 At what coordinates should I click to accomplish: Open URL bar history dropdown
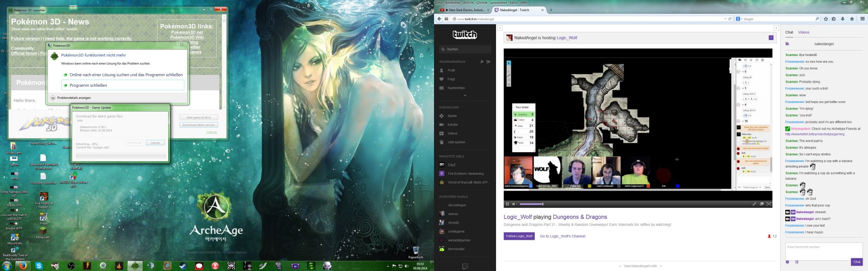click(x=725, y=19)
